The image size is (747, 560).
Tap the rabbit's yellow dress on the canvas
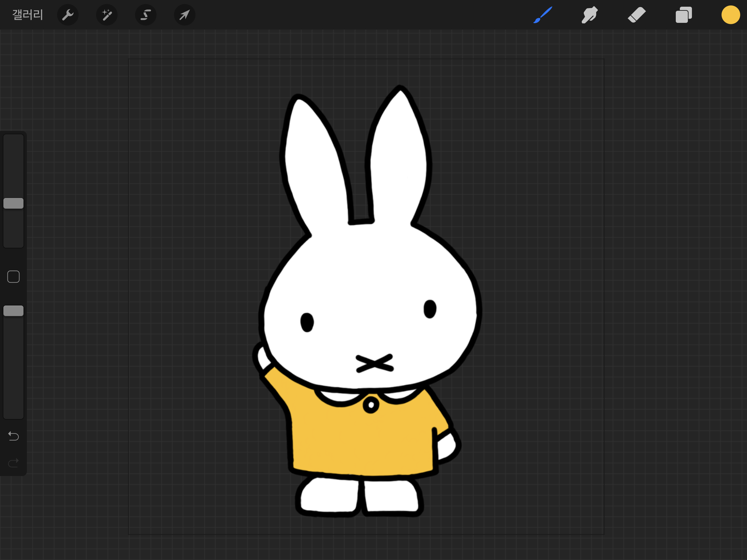tap(361, 439)
